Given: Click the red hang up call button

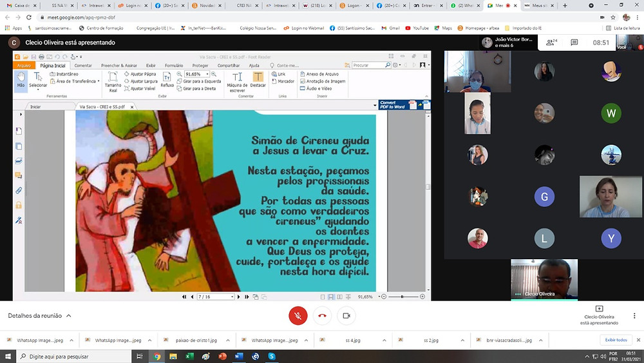Looking at the screenshot, I should click(x=322, y=316).
